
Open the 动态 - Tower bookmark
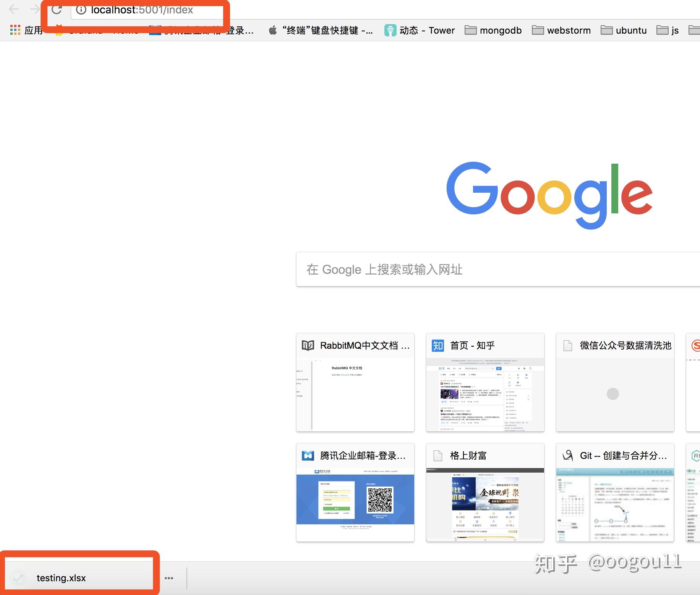coord(420,30)
